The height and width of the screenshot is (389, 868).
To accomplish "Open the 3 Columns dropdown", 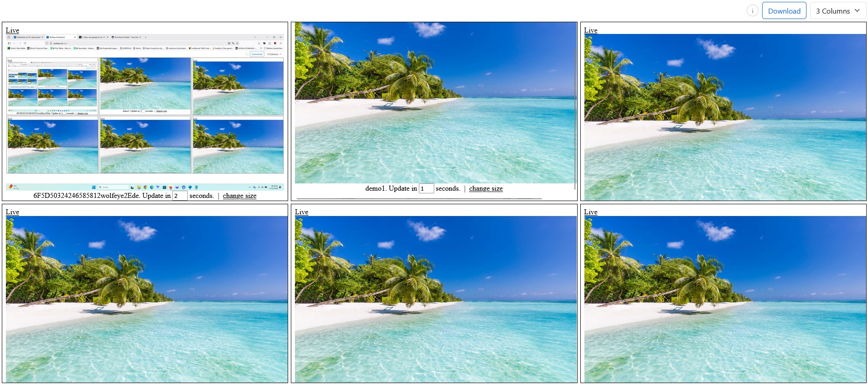I will click(838, 11).
